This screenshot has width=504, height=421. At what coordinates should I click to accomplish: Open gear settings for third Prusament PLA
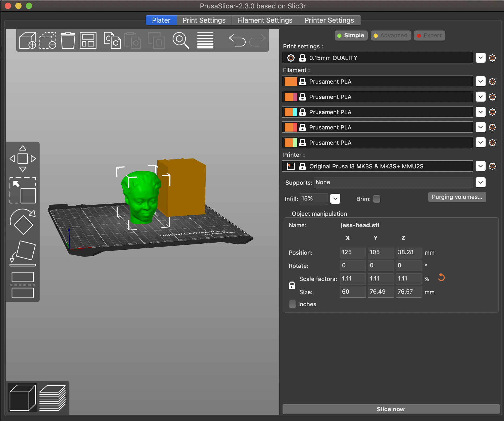pyautogui.click(x=492, y=112)
